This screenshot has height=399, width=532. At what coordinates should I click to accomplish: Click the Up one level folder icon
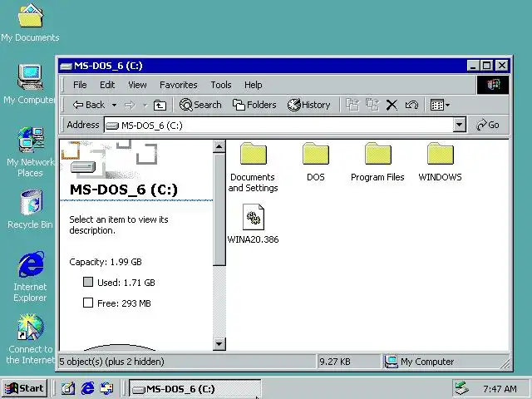[160, 106]
